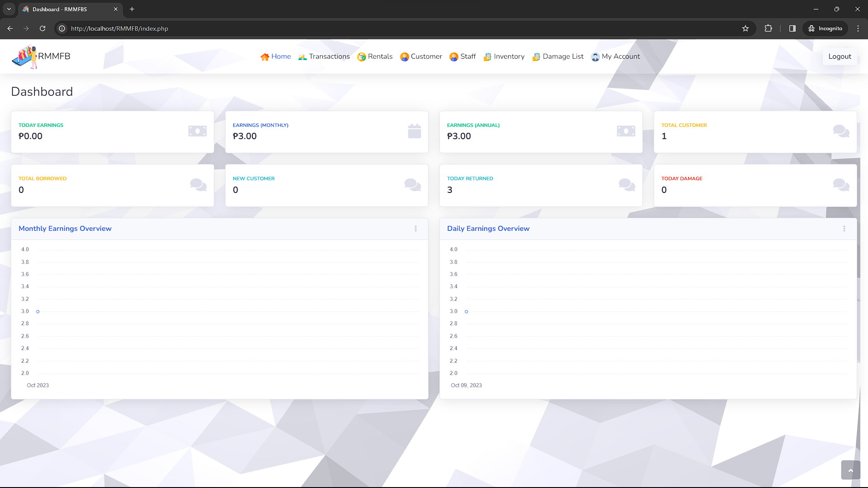Screen dimensions: 868x488
Task: Go to the Inventory page
Action: click(504, 56)
